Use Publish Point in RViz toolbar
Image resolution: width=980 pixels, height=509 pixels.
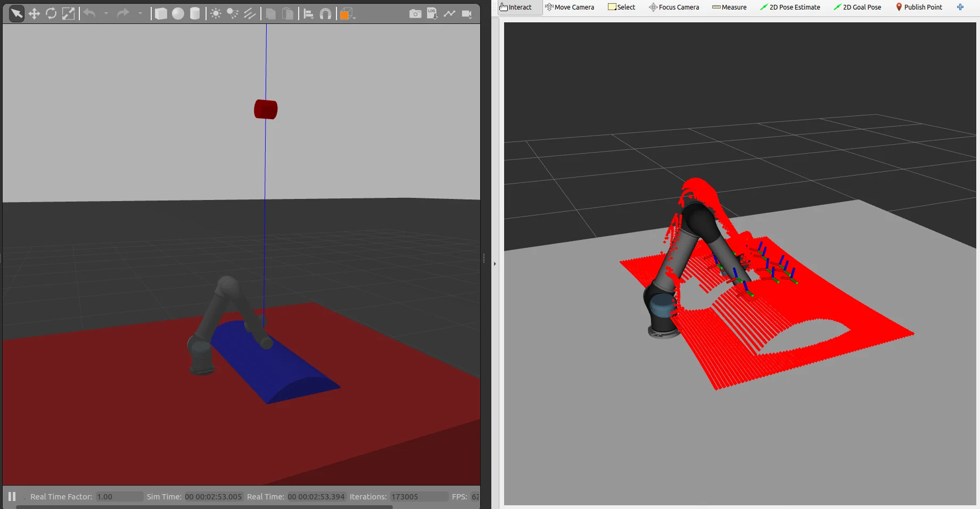pyautogui.click(x=919, y=7)
